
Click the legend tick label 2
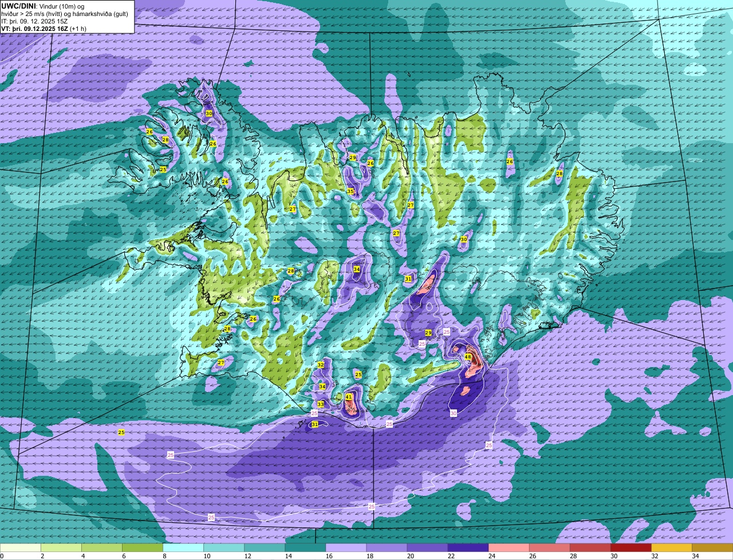point(42,556)
